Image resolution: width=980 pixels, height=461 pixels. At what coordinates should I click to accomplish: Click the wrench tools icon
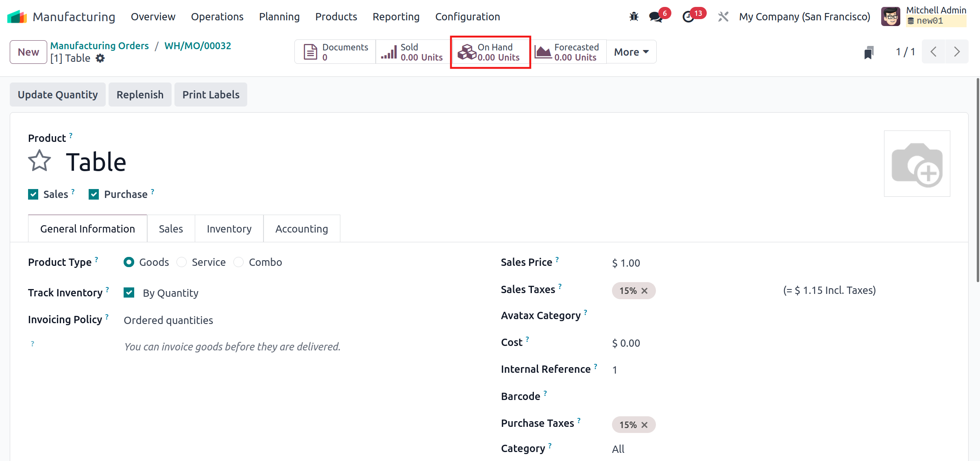click(723, 17)
